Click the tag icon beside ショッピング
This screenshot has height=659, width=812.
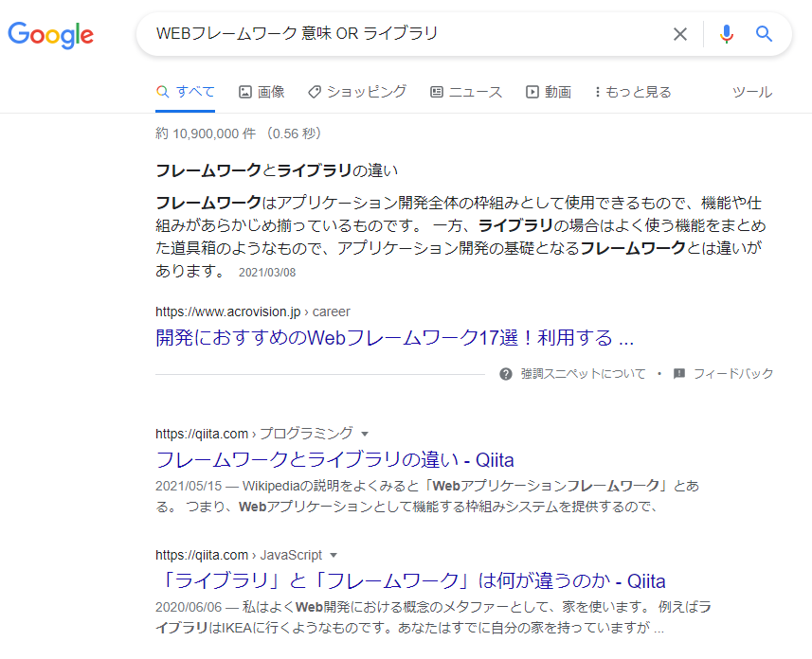314,91
